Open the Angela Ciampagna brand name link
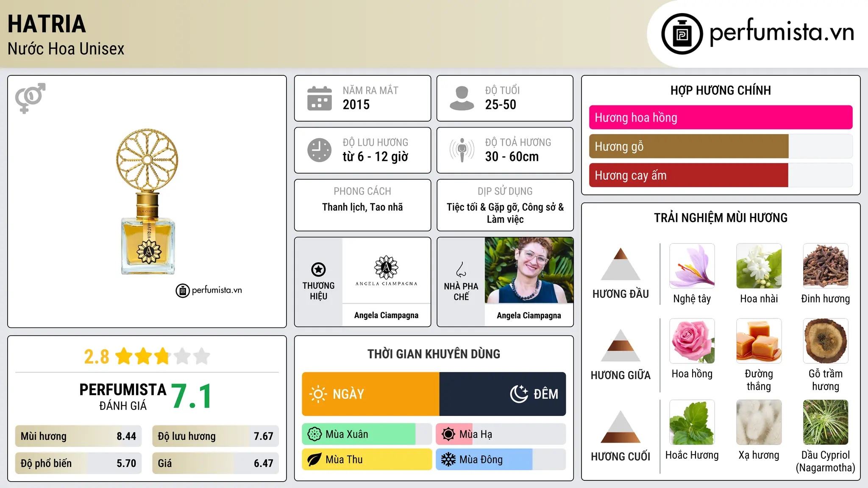868x488 pixels. pos(387,315)
